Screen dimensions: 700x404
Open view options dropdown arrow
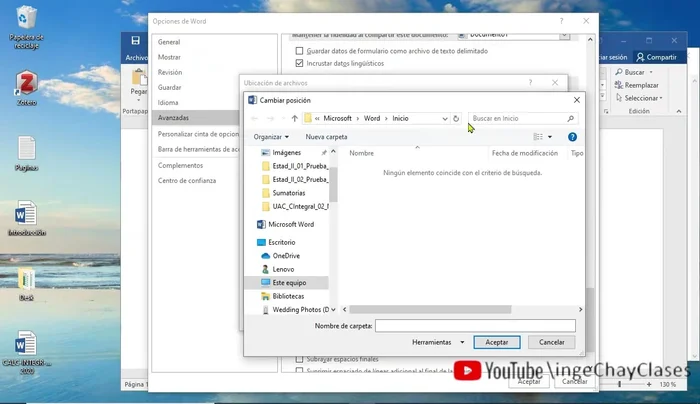[x=550, y=137]
